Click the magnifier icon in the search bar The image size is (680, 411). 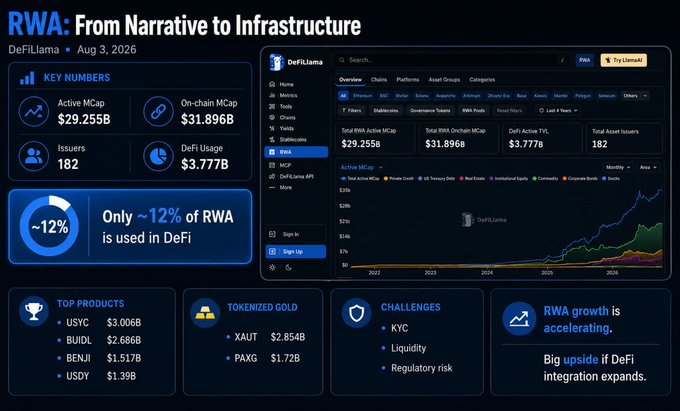click(342, 60)
